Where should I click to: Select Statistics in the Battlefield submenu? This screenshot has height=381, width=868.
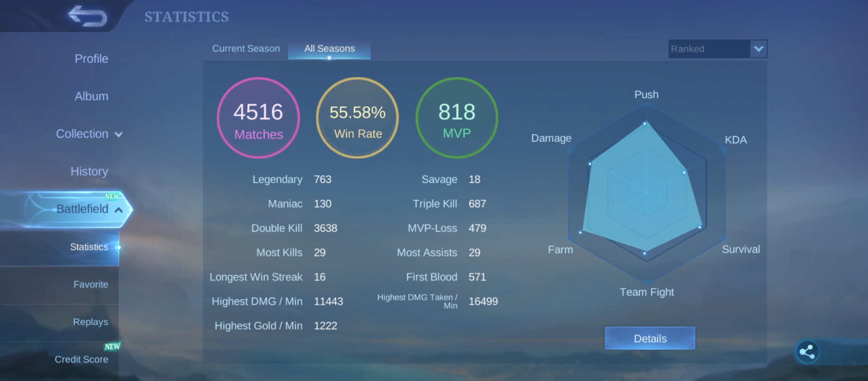(89, 247)
